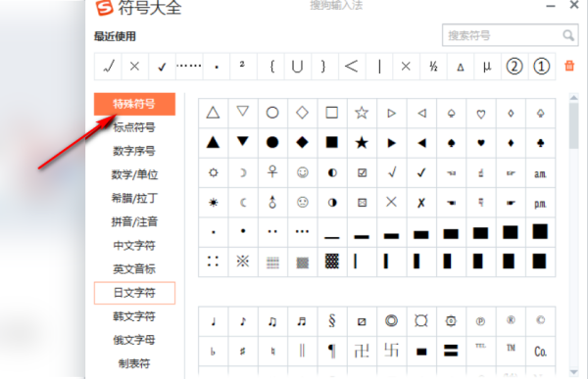This screenshot has height=379, width=588.
Task: Insert the male sign symbol ♂
Action: (x=272, y=203)
